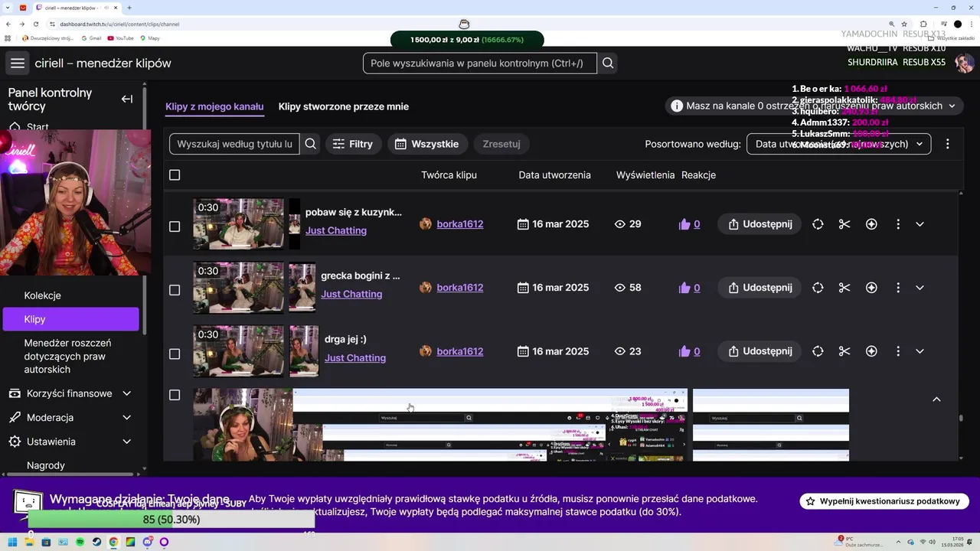980x551 pixels.
Task: Go back with the browser back arrow
Action: [8, 24]
